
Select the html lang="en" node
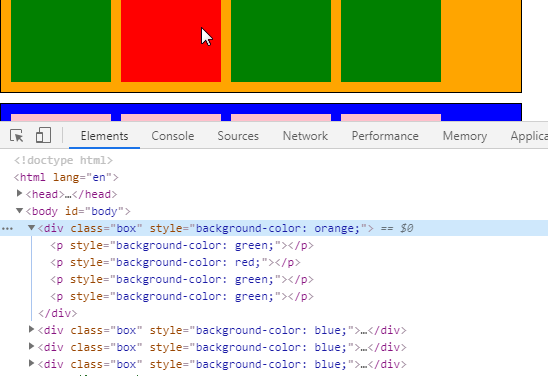tap(66, 178)
